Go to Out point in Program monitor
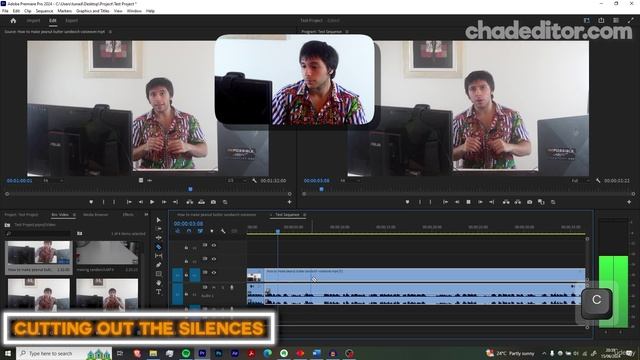 pyautogui.click(x=492, y=202)
